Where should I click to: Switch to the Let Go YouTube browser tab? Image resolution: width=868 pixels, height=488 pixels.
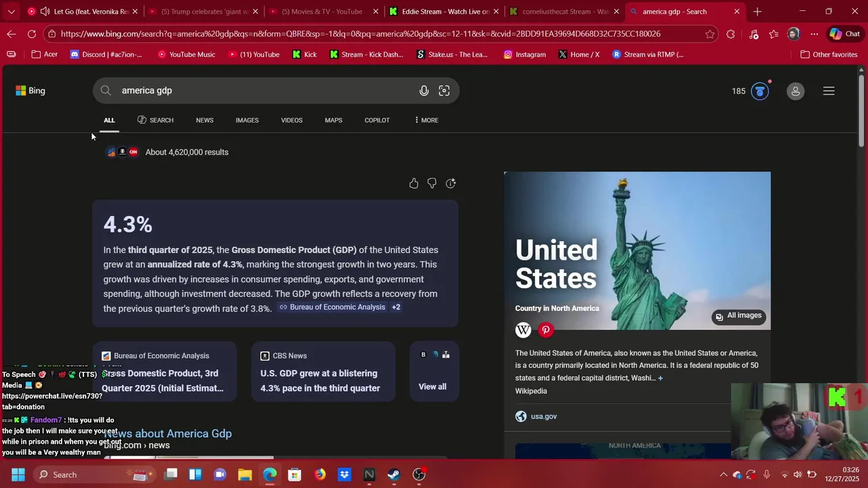tap(82, 12)
